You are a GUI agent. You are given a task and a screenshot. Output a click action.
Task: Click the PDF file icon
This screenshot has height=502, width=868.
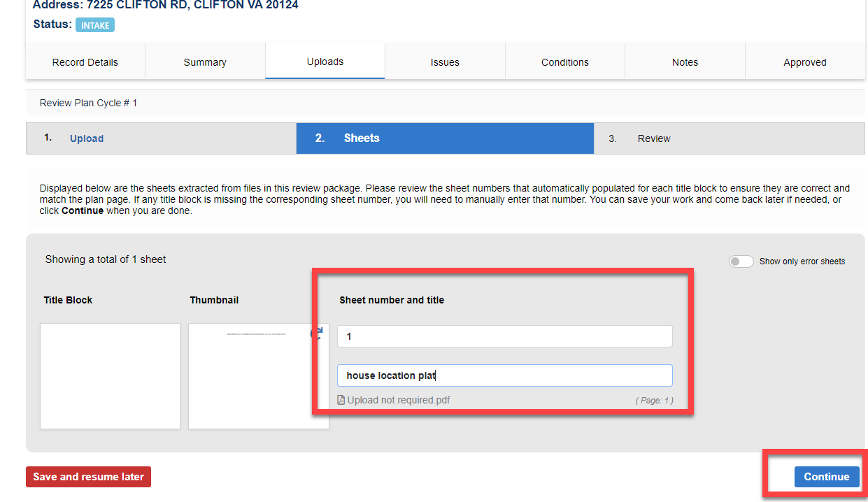click(341, 401)
